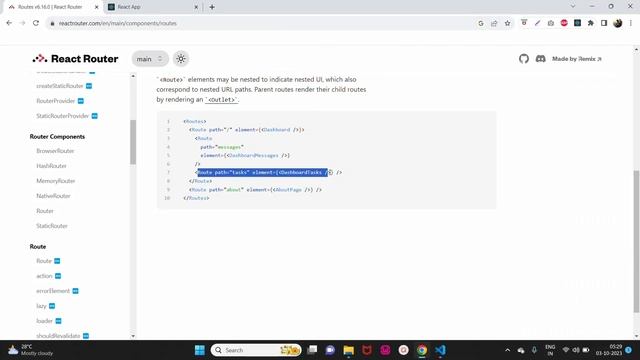The image size is (640, 360).
Task: Click the Google icon in address bar
Action: [481, 23]
